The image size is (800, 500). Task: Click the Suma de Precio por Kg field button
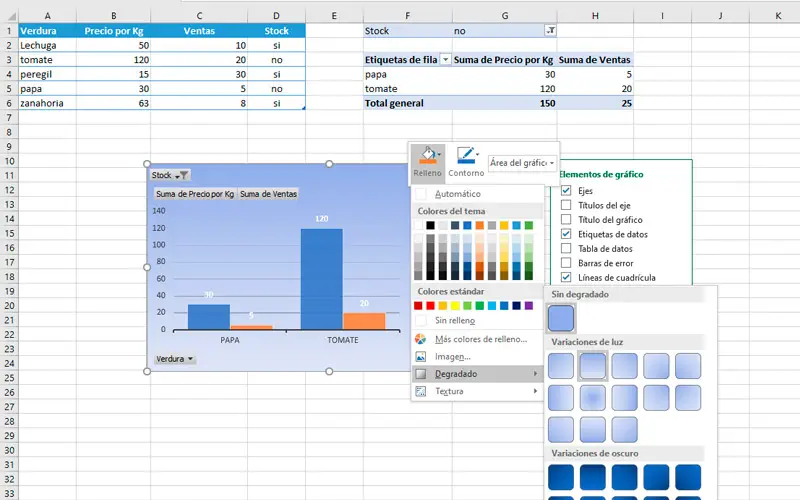click(195, 194)
